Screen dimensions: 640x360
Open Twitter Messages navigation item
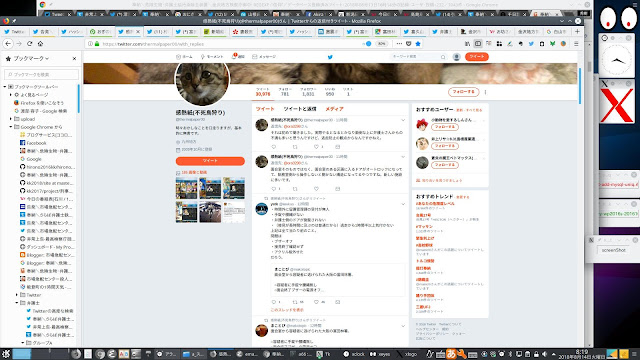click(x=264, y=57)
